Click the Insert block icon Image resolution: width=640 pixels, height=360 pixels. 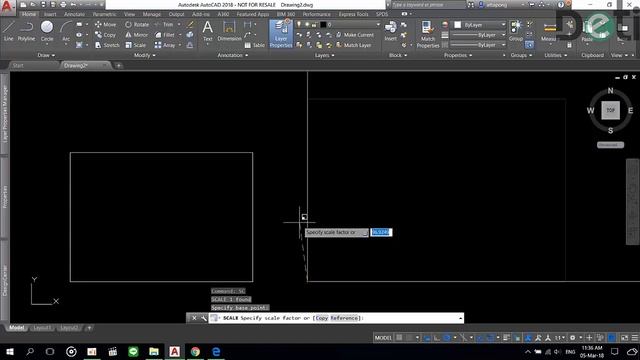390,31
